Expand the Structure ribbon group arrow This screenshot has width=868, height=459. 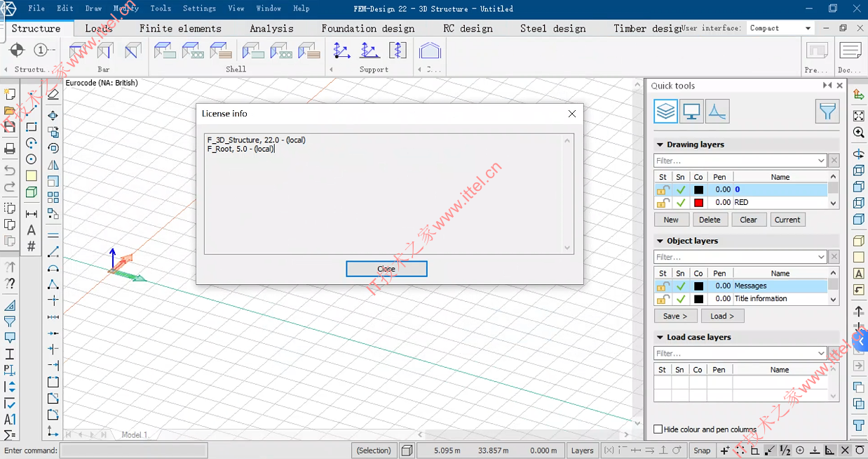point(6,69)
